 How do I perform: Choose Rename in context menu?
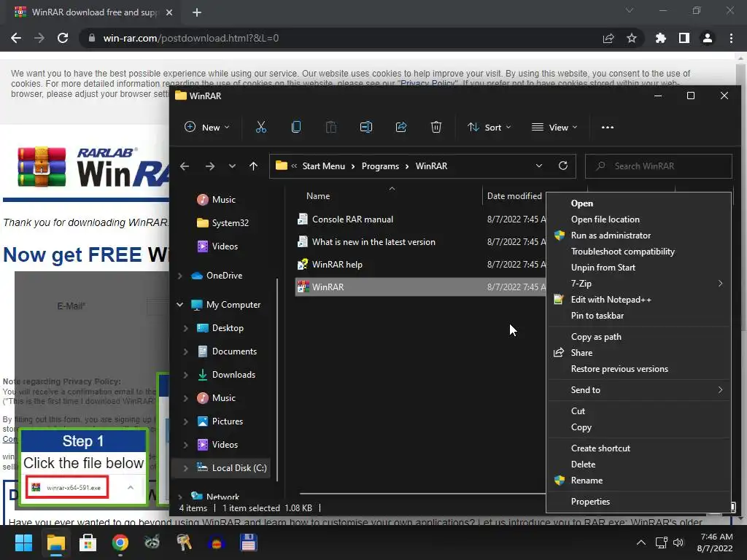[639, 481]
